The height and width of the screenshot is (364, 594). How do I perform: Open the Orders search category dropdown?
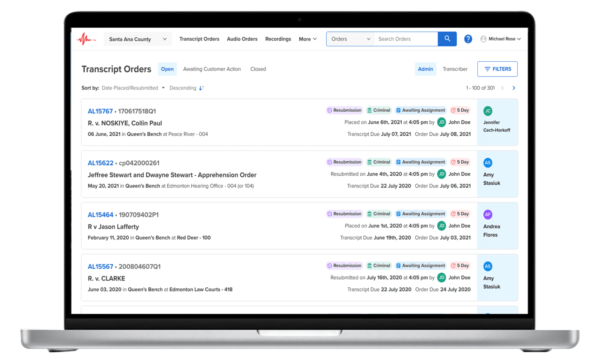350,39
